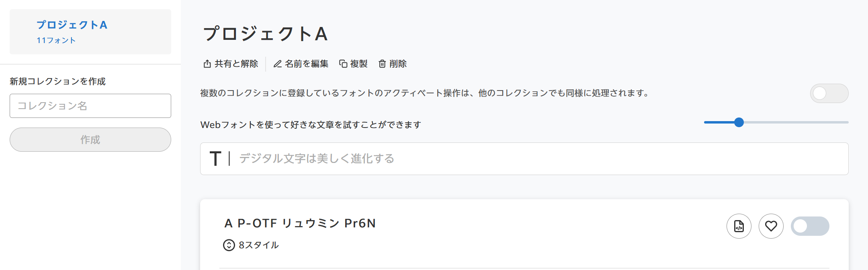Expand the 8スタイル label

tap(259, 245)
